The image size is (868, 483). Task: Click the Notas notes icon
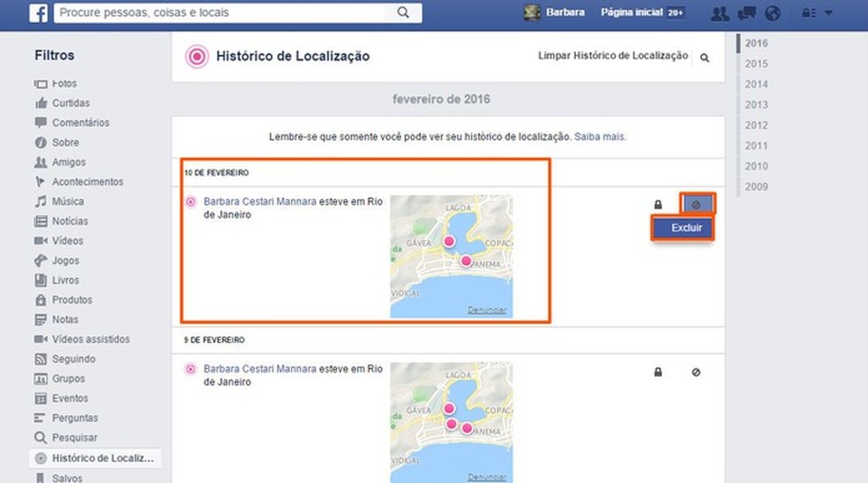click(41, 320)
